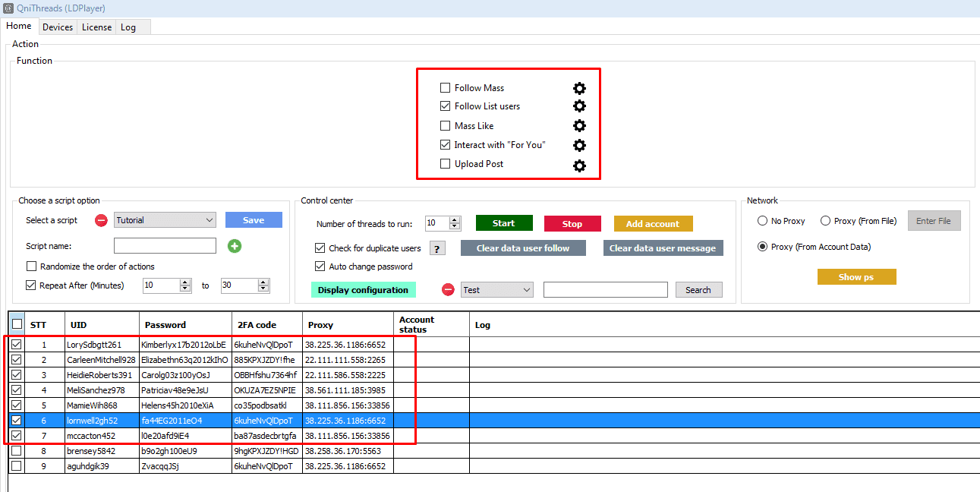Click red minus icon beside Test dropdown

[x=448, y=290]
